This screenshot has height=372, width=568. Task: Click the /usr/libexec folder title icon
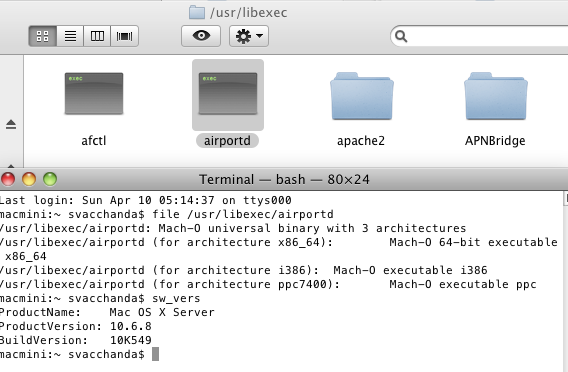point(197,12)
